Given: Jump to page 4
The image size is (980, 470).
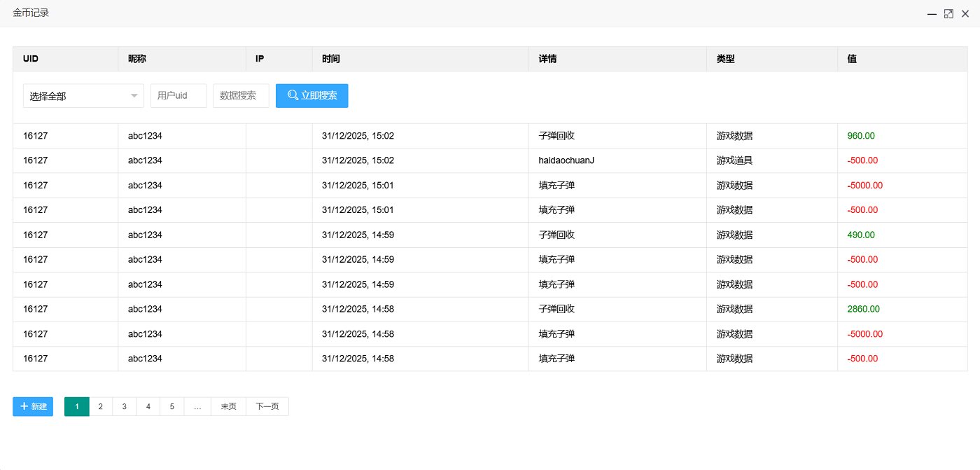Looking at the screenshot, I should pos(148,407).
